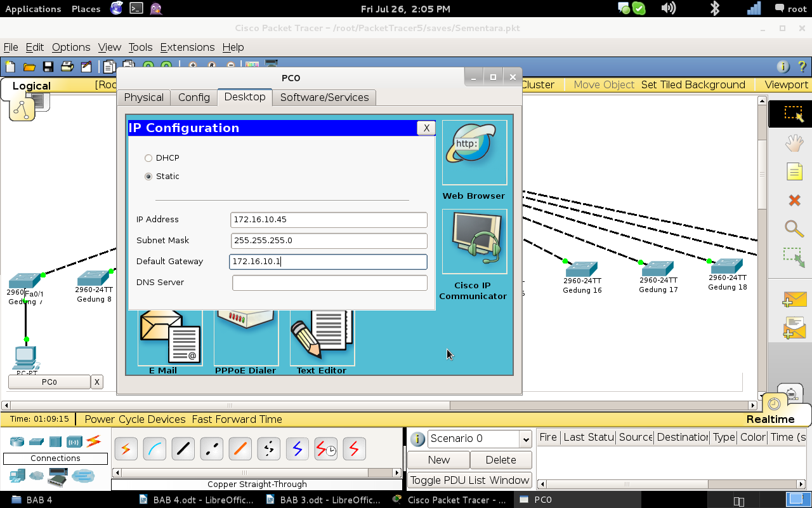Image resolution: width=812 pixels, height=508 pixels.
Task: Save the file with the floppy icon
Action: pos(48,66)
